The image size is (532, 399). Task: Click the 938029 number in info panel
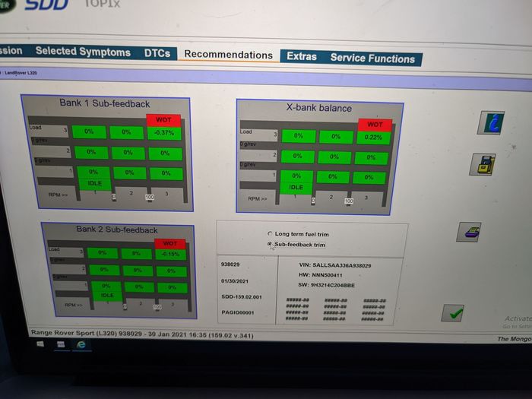[230, 264]
